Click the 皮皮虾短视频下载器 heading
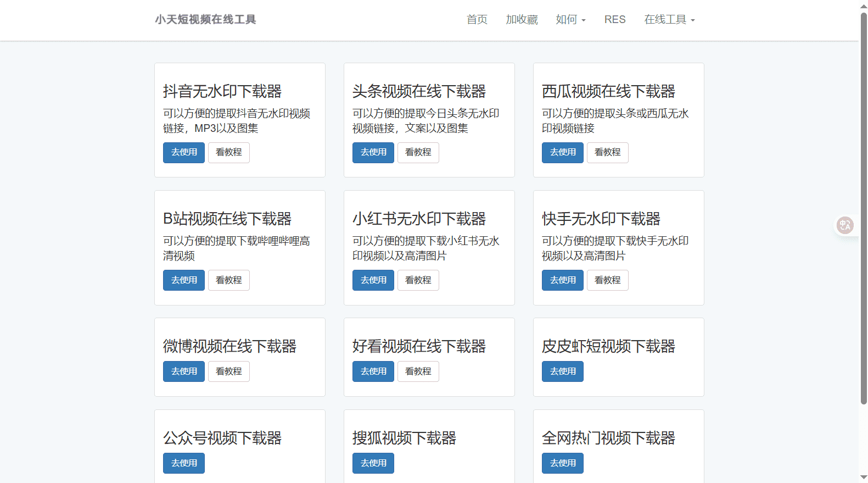The image size is (868, 483). click(x=609, y=346)
